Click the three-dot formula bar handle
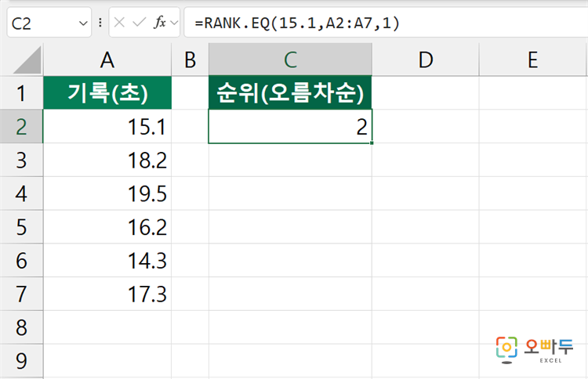This screenshot has height=379, width=588. point(100,23)
